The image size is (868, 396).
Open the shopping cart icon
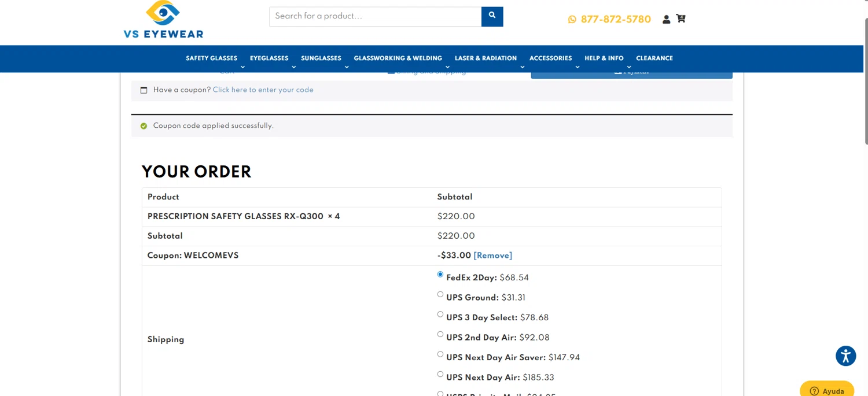tap(681, 18)
